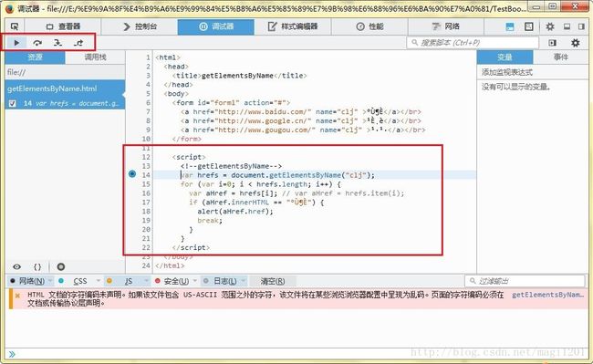Resume execution with the play button
The image size is (593, 364).
[16, 43]
